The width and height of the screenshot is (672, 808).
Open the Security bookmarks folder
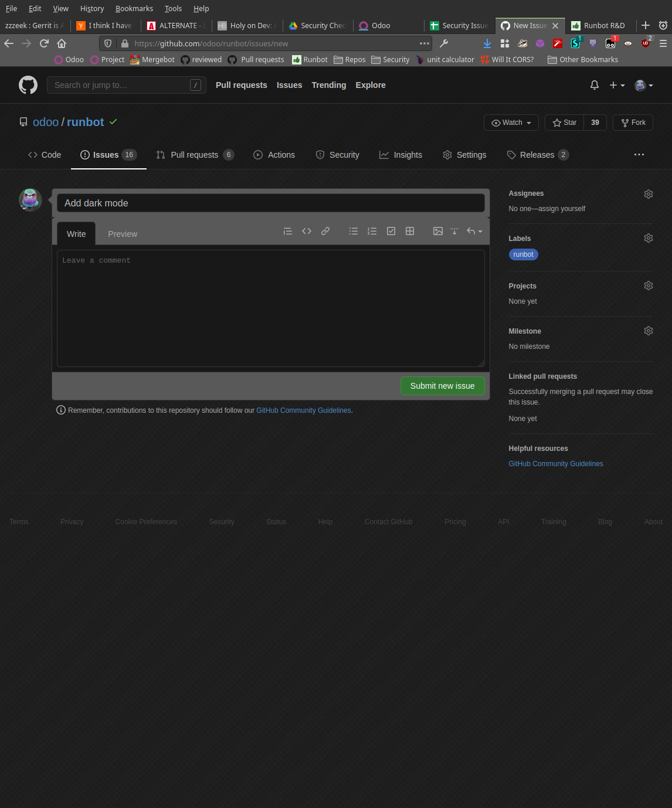tap(391, 59)
